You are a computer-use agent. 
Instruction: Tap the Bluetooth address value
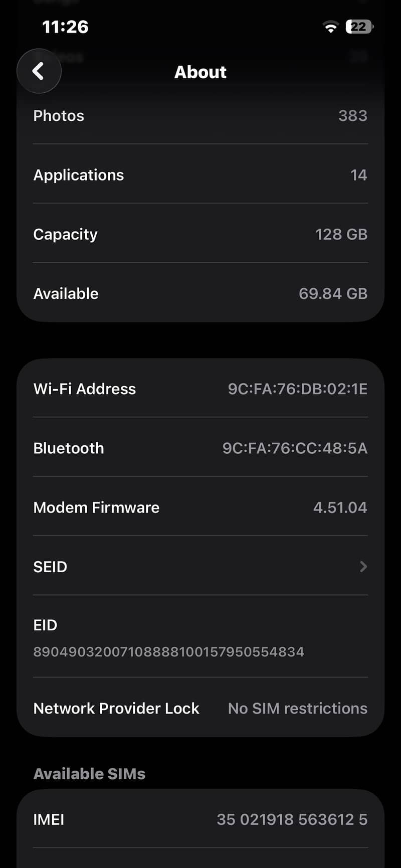[x=295, y=448]
